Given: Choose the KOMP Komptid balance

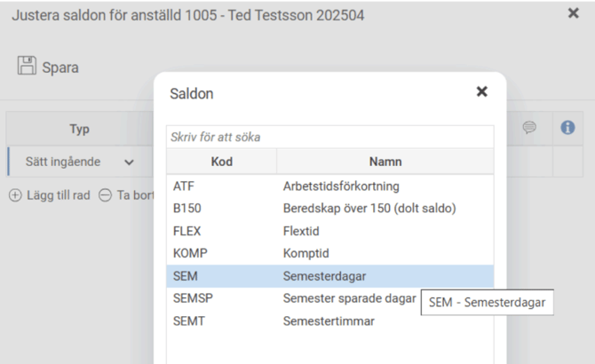Looking at the screenshot, I should 329,253.
